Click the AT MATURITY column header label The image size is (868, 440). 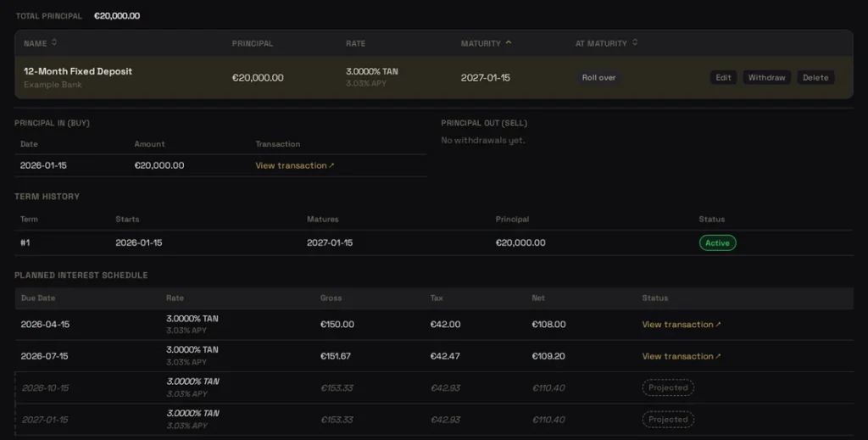point(601,43)
